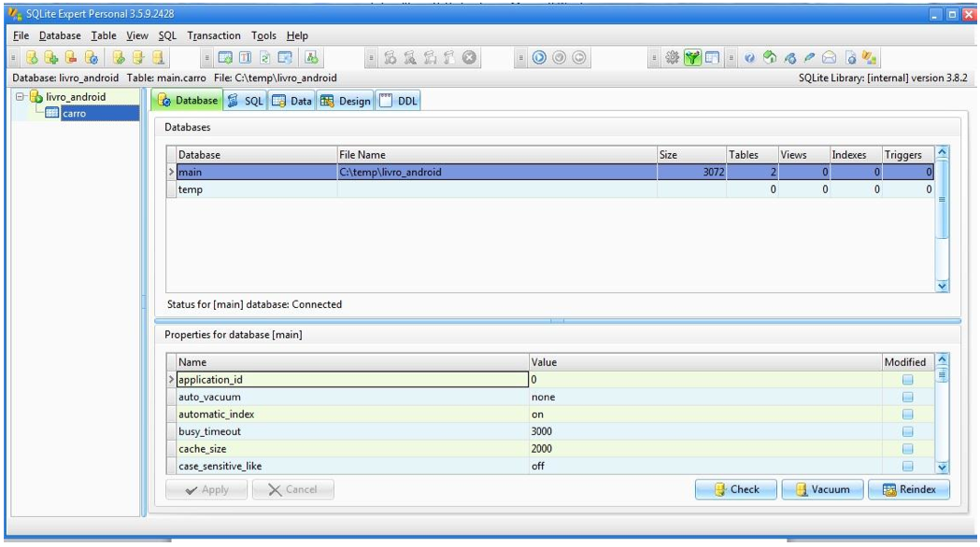Open the Transaction menu
The height and width of the screenshot is (547, 980).
point(214,35)
